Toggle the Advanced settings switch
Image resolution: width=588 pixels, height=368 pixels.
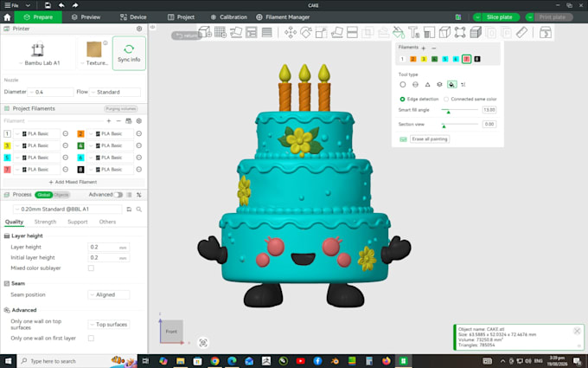(118, 195)
